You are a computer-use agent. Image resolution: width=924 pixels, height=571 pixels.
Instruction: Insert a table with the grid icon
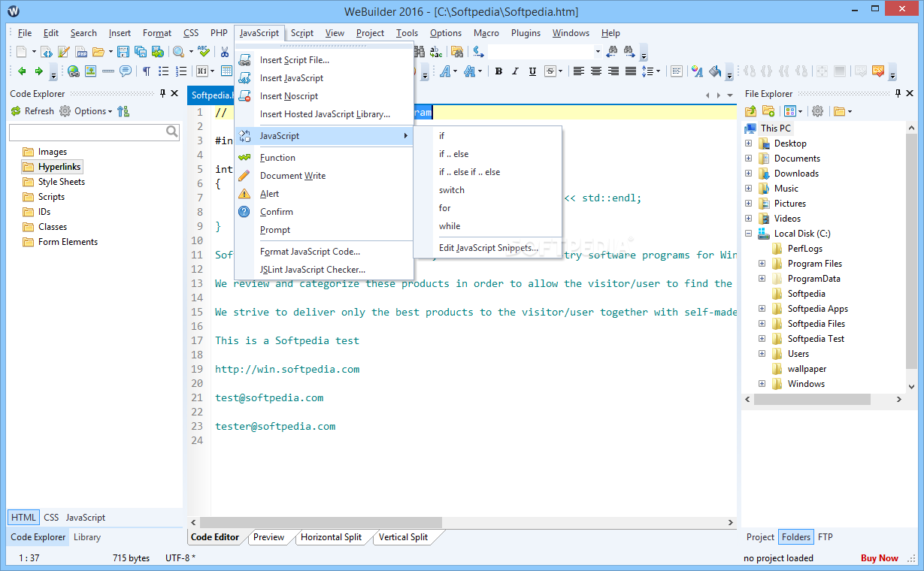[x=226, y=71]
